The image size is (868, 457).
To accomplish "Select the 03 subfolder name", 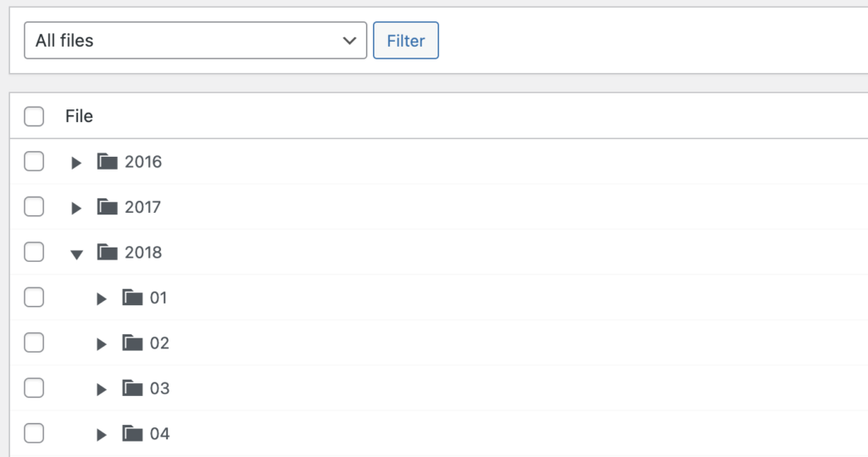I will (159, 388).
